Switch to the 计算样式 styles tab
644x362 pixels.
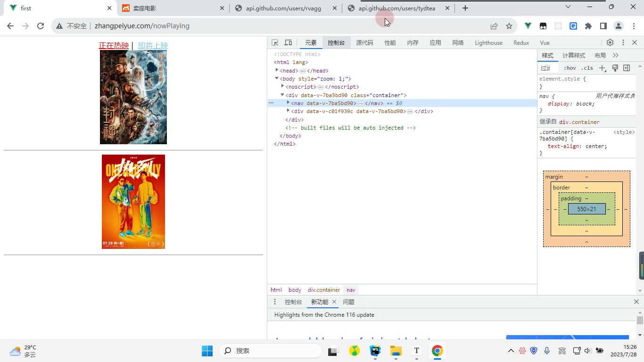(574, 55)
